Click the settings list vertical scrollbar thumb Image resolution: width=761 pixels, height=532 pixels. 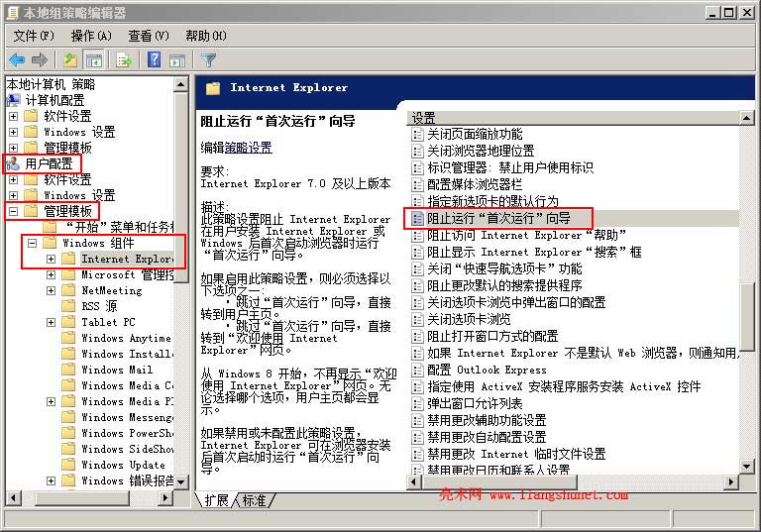pos(746,317)
